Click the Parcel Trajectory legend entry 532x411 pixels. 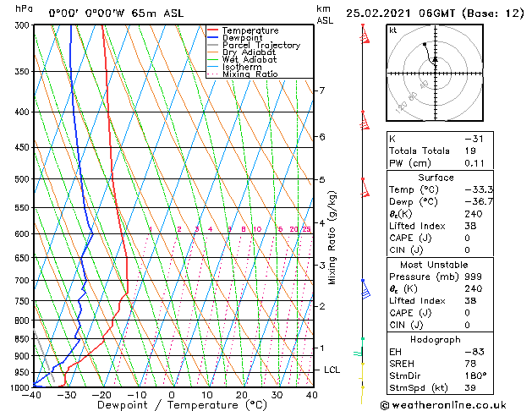(254, 45)
